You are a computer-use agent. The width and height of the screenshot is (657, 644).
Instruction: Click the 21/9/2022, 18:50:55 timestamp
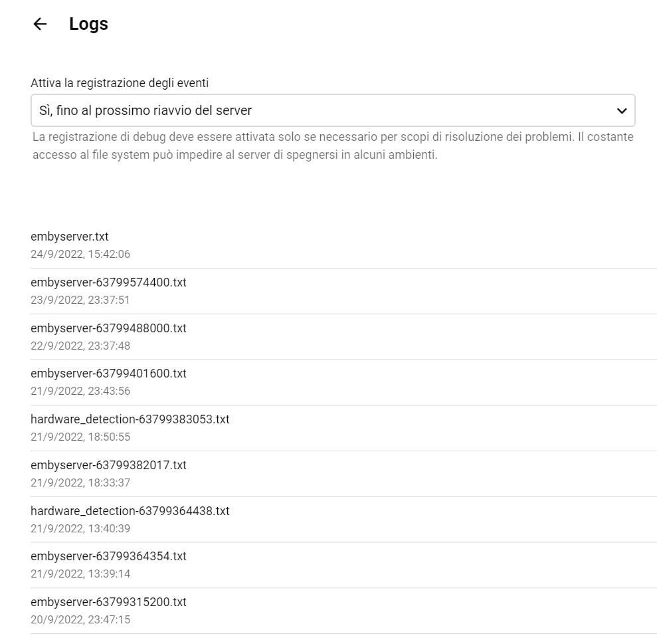tap(80, 437)
